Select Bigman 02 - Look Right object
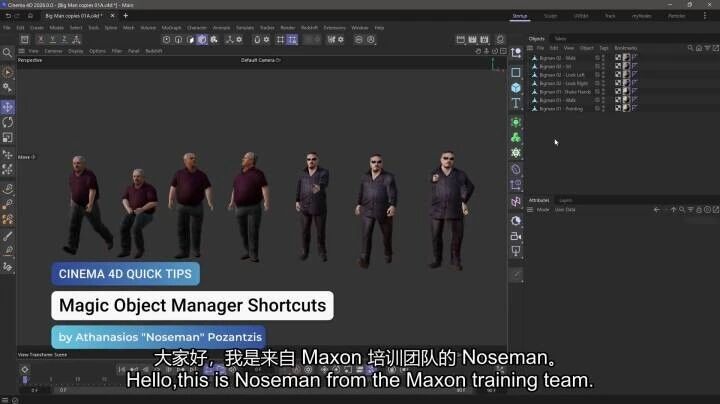Screen dimensions: 720x404 coord(563,83)
